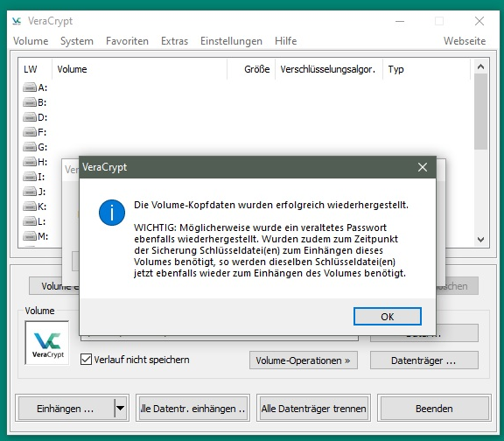
Task: Open Volume-Operationen dropdown button
Action: click(x=304, y=360)
